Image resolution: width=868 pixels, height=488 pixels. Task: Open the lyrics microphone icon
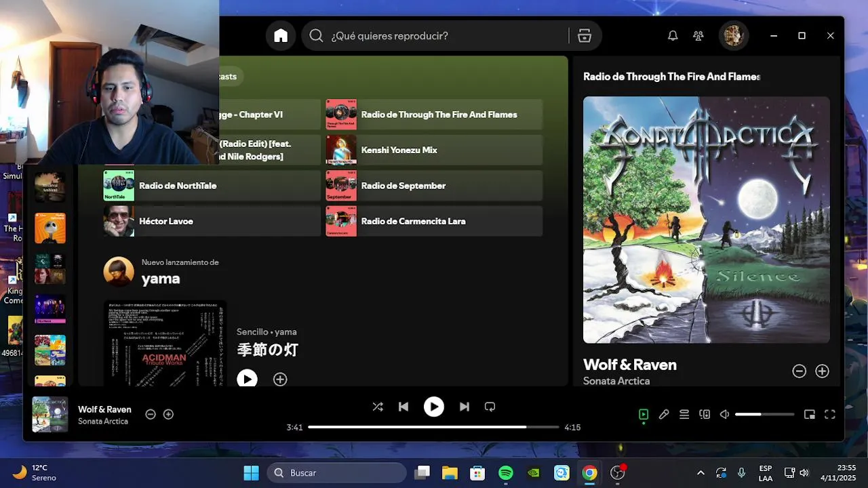click(664, 414)
